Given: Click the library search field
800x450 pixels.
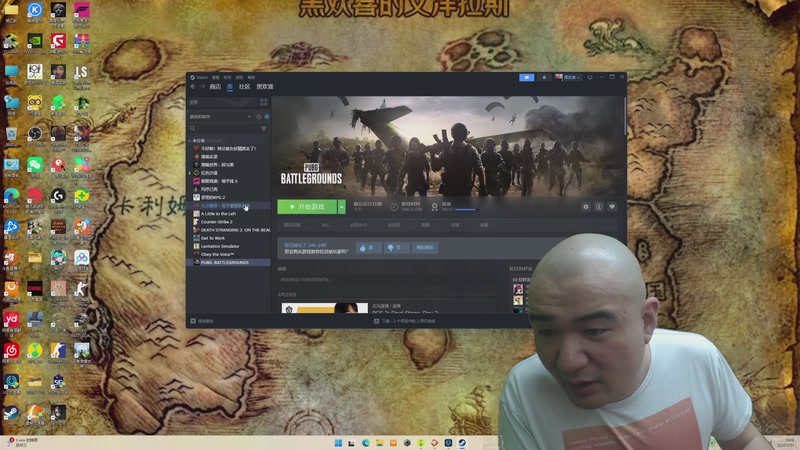Looking at the screenshot, I should tap(223, 129).
